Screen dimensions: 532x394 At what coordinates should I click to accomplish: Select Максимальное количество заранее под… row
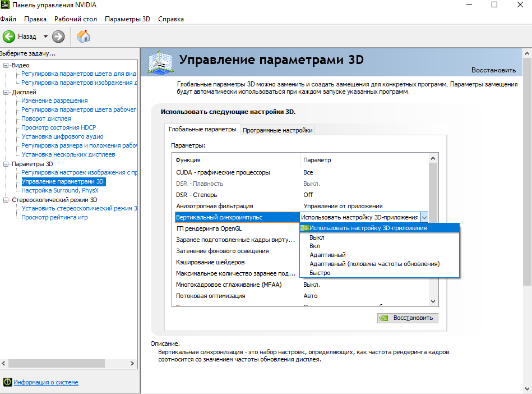point(237,273)
